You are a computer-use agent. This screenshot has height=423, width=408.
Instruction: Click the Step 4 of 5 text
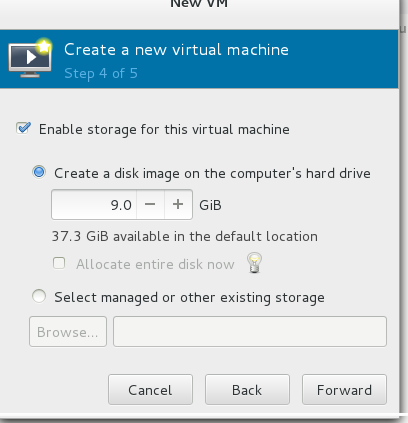coord(101,73)
